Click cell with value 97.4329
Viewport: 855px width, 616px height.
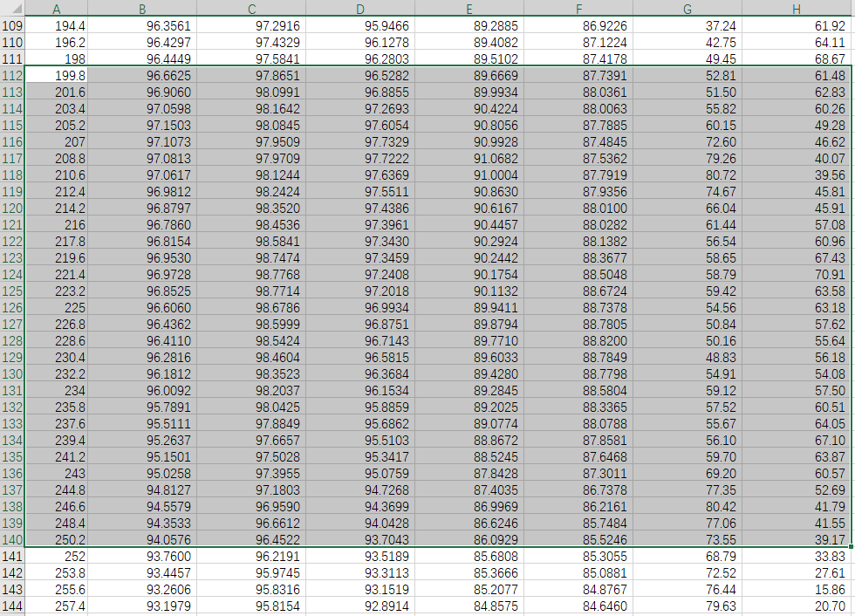(x=251, y=42)
